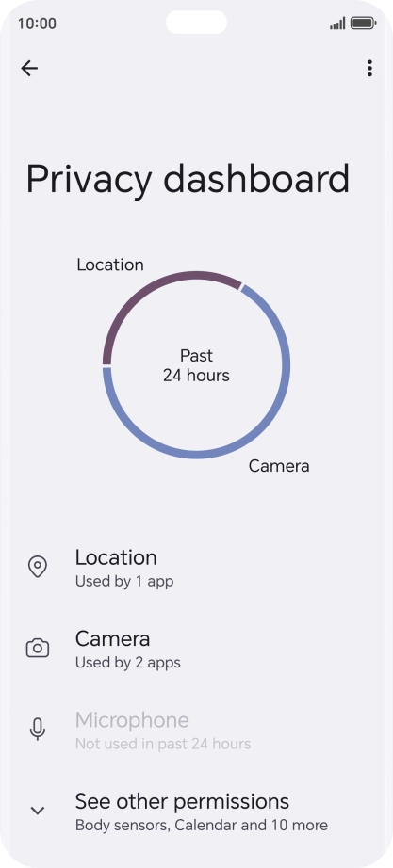Tap the battery status icon
The image size is (393, 868).
pos(363,24)
